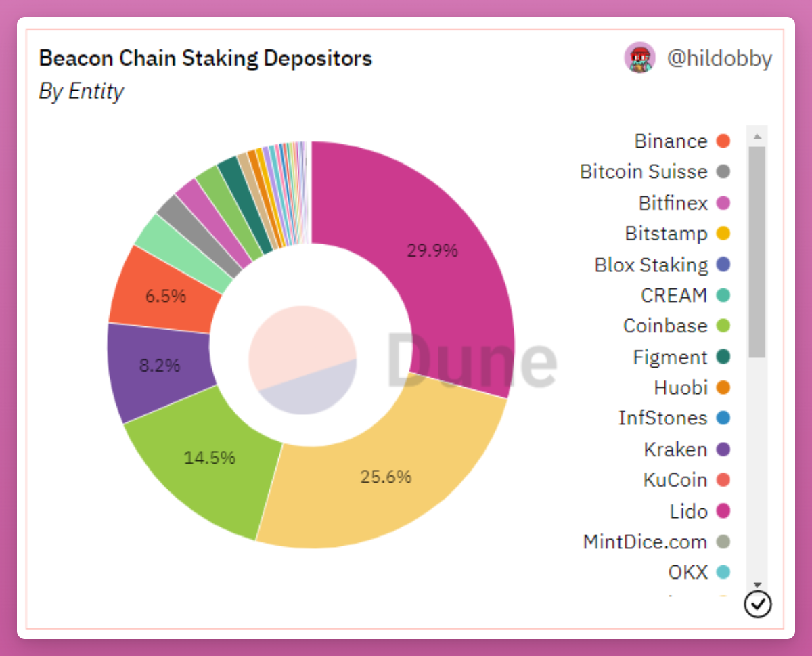
Task: Click the Figment legend dot
Action: pyautogui.click(x=723, y=357)
